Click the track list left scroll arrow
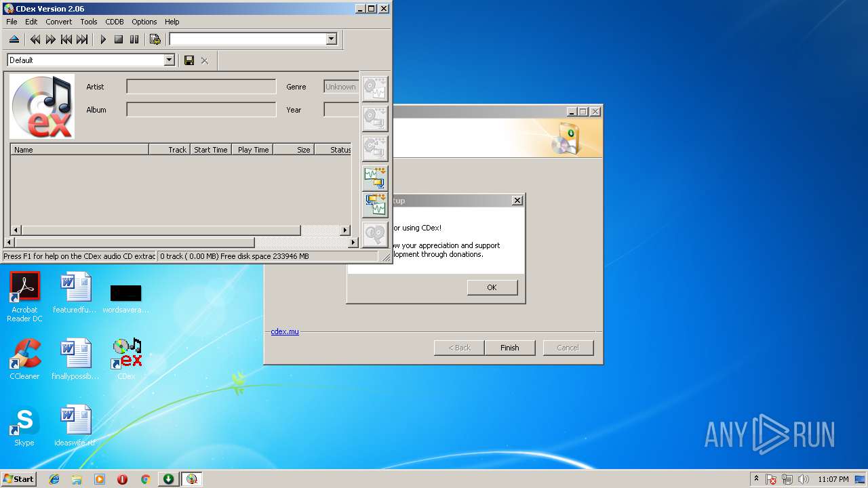 16,230
